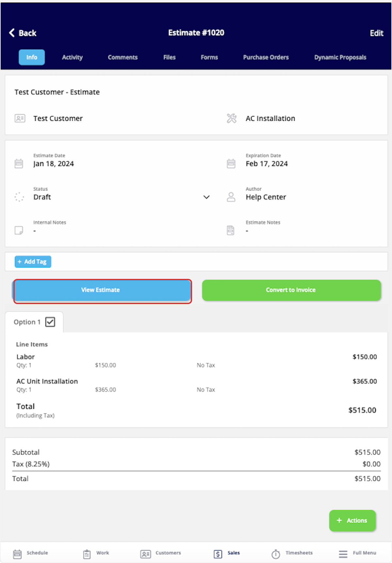The image size is (392, 563).
Task: Click Convert to Invoice button
Action: tap(291, 290)
